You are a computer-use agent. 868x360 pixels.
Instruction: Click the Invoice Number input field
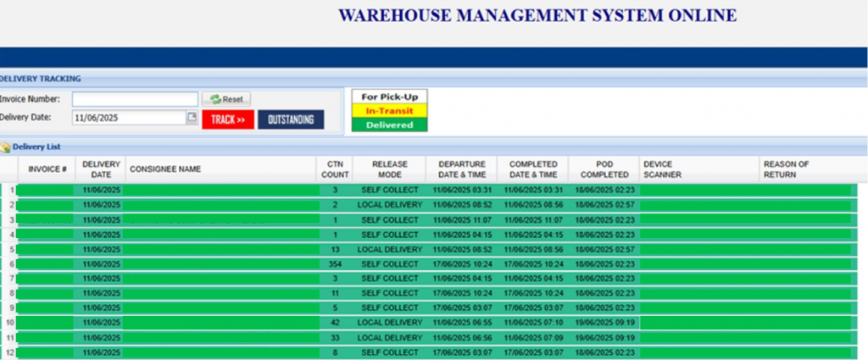click(x=135, y=99)
